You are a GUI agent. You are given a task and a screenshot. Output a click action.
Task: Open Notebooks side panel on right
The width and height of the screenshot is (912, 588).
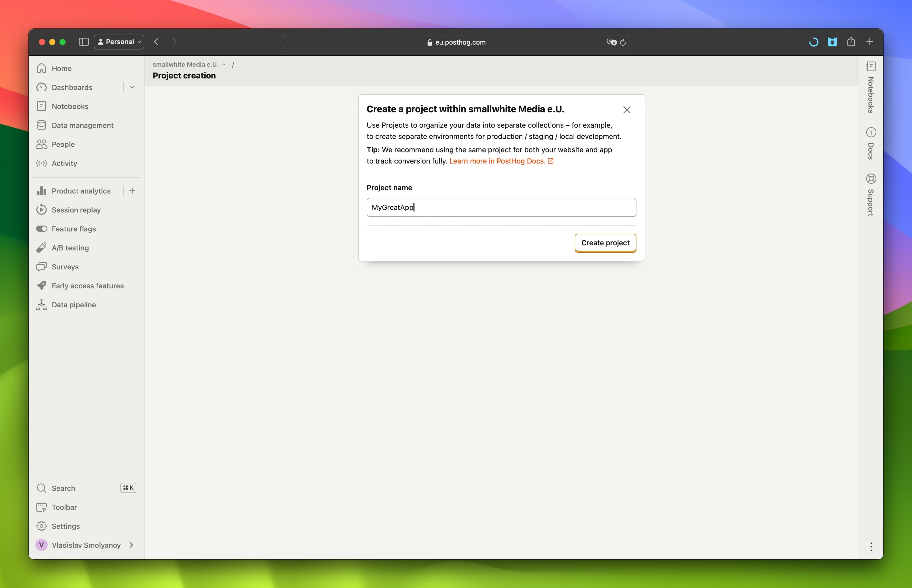point(871,87)
